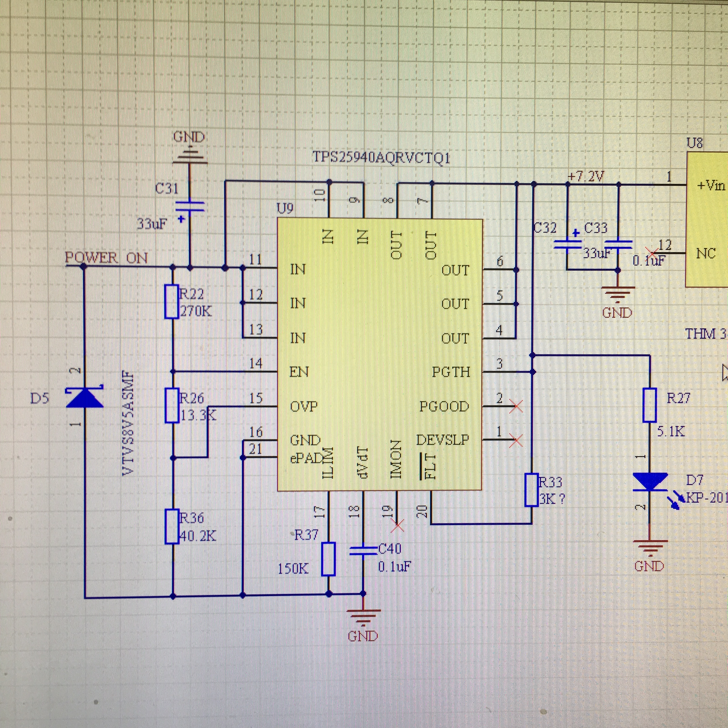Click the POWER_ON net label
The height and width of the screenshot is (728, 728).
click(x=106, y=258)
